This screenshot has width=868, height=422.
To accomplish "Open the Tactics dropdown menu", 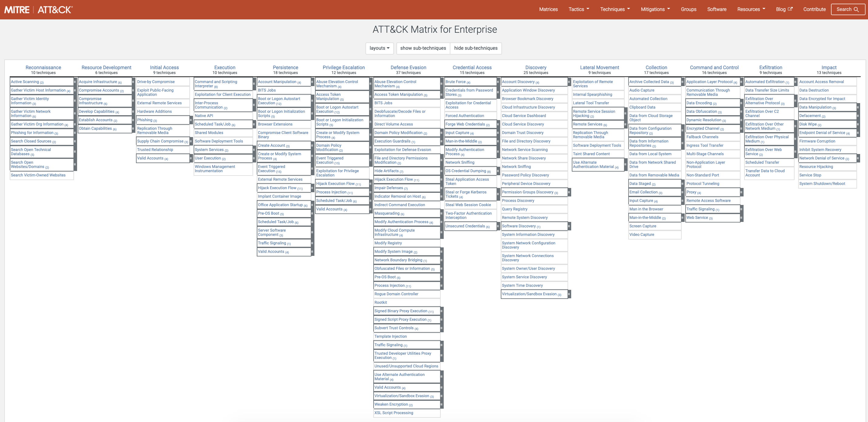I will coord(579,9).
